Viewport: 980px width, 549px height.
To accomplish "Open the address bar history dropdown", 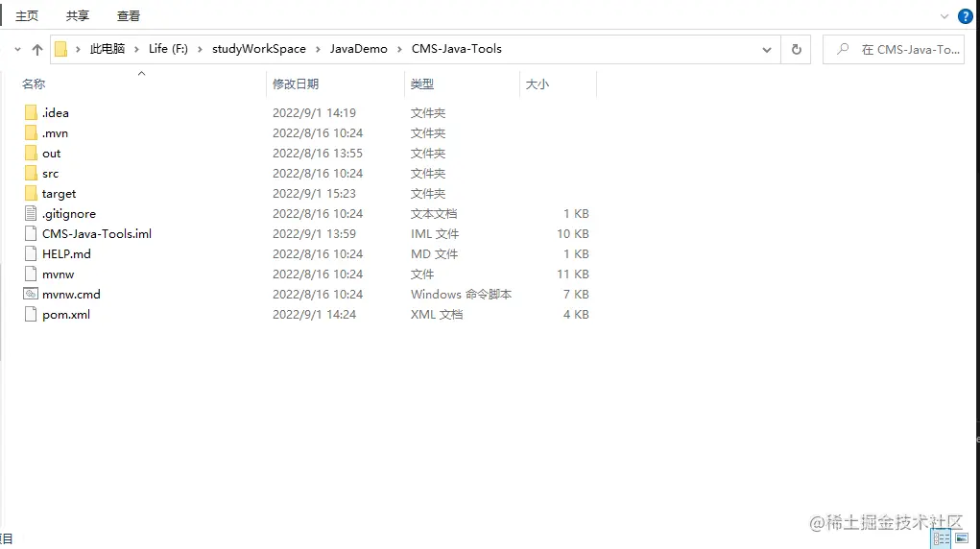I will (767, 49).
